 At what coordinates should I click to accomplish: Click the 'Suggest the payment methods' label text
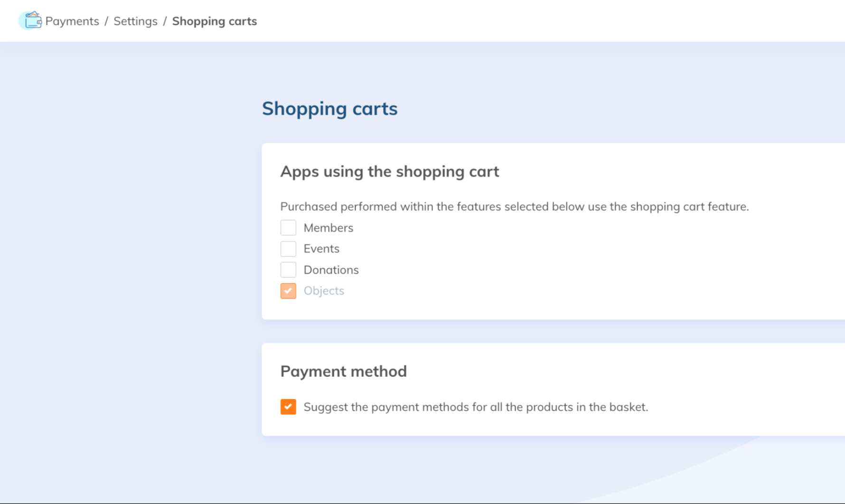476,407
